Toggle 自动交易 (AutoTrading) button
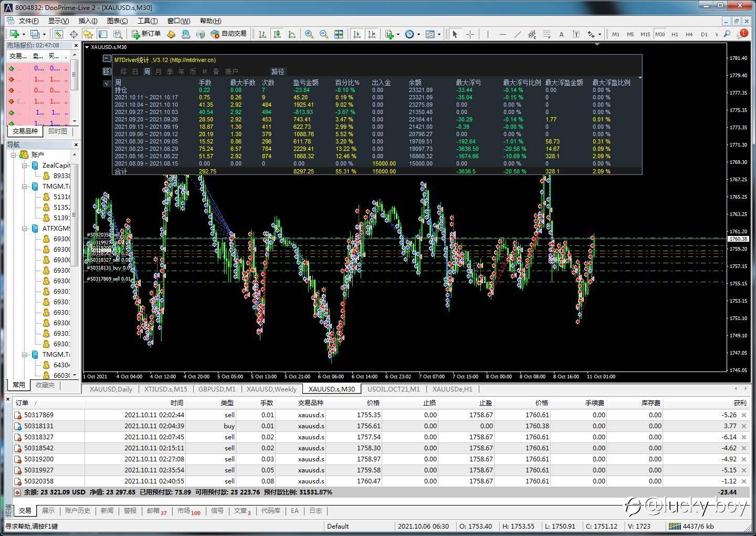The image size is (756, 536). [229, 34]
